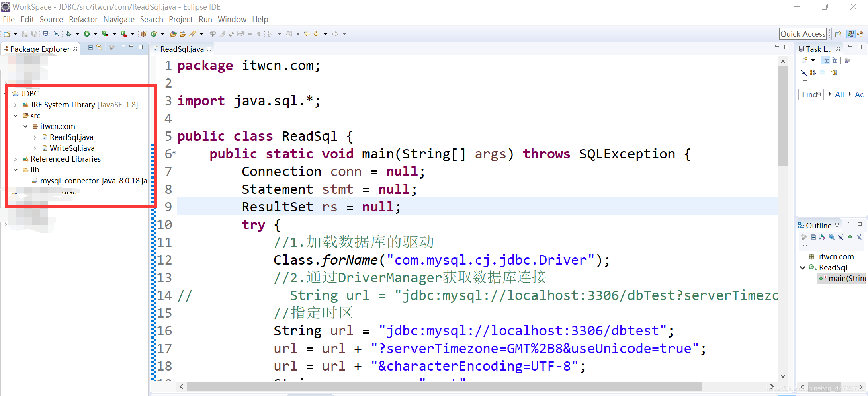Screen dimensions: 868x396
Task: Click the green Run button icon
Action: tap(87, 34)
